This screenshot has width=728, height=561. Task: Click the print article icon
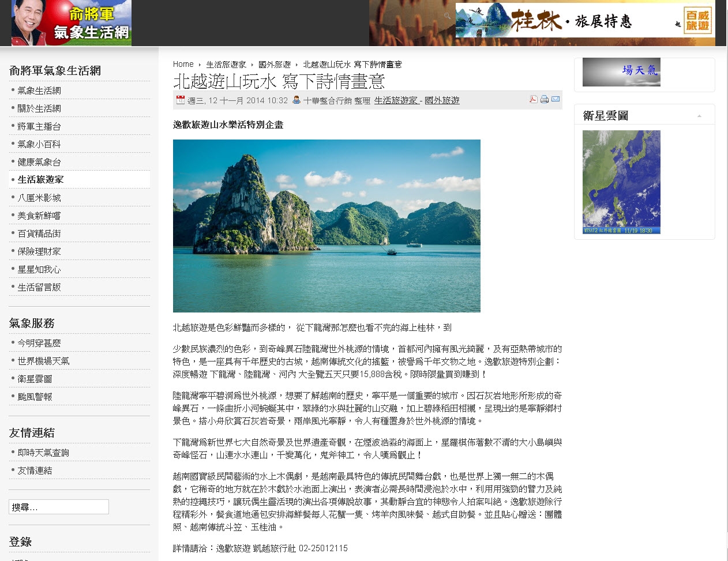tap(545, 99)
